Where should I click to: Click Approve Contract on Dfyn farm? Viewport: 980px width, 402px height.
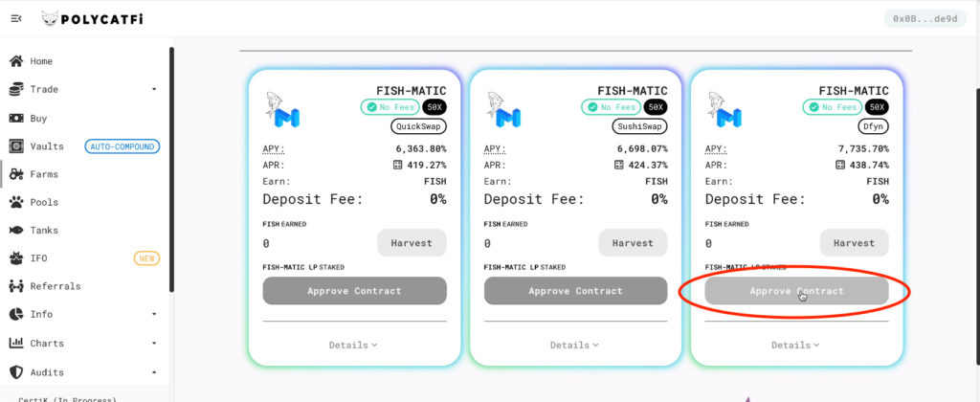[796, 291]
